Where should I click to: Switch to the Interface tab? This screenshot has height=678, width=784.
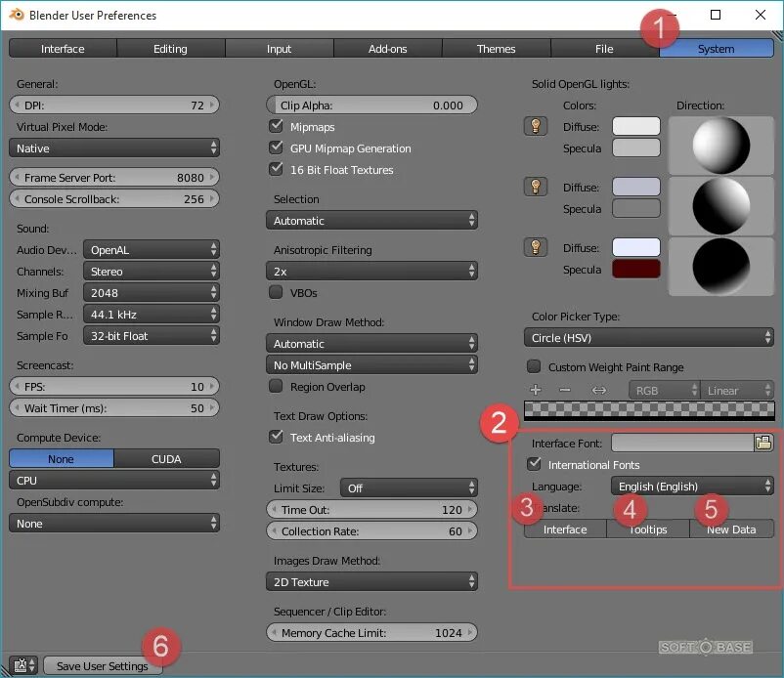tap(63, 49)
